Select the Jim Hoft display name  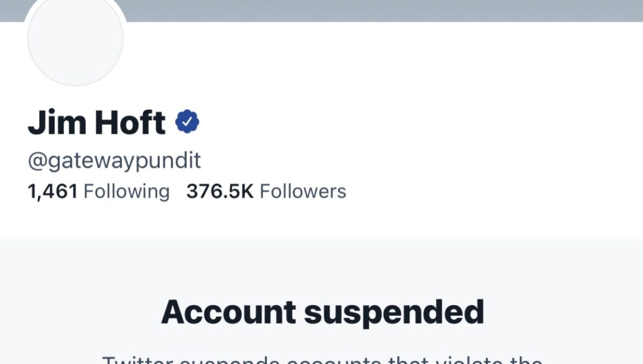click(97, 122)
